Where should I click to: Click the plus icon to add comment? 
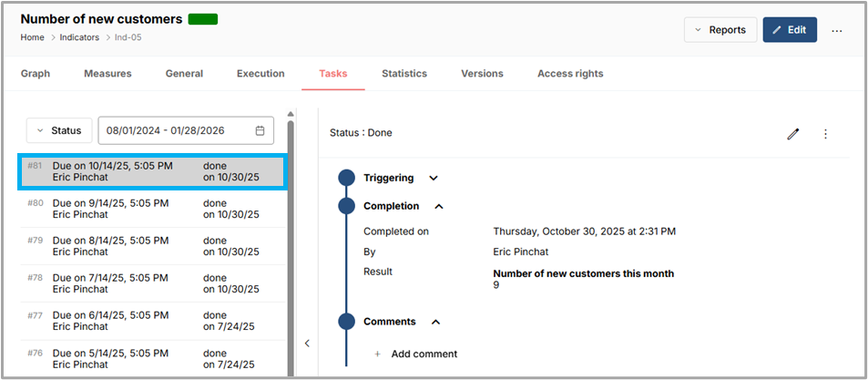pos(378,354)
